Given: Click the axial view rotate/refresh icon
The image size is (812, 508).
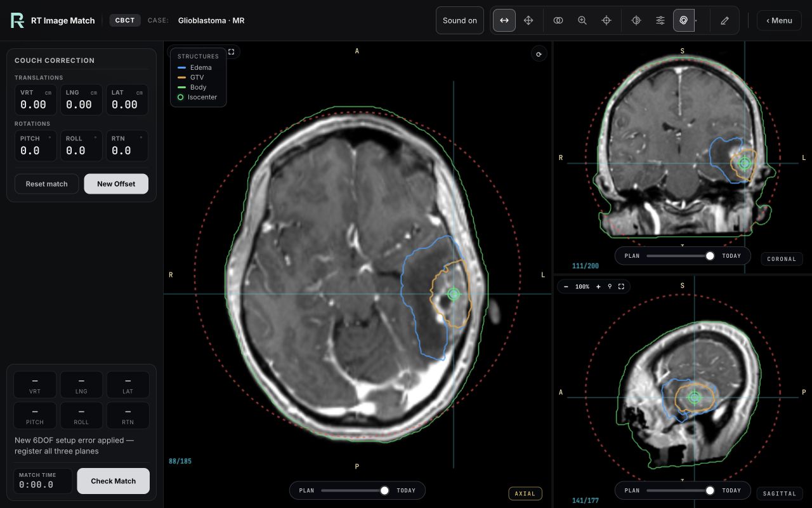Looking at the screenshot, I should (x=539, y=54).
